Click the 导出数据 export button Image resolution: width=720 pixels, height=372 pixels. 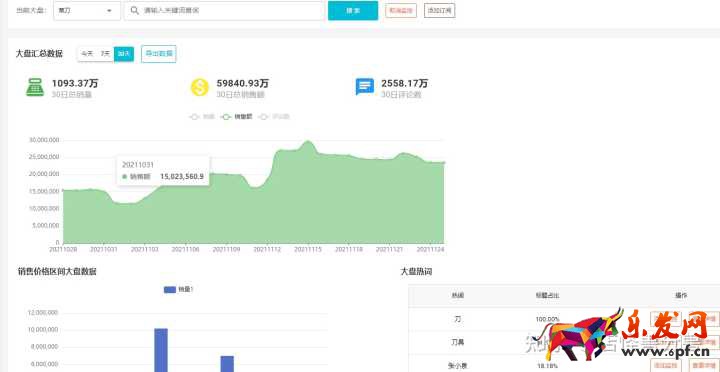[159, 54]
